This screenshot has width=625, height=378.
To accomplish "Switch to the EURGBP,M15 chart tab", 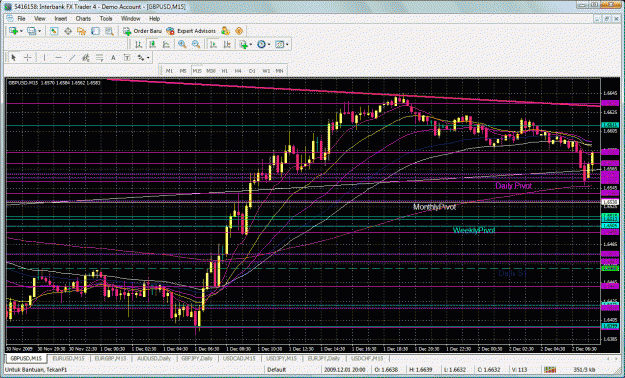I will (110, 358).
